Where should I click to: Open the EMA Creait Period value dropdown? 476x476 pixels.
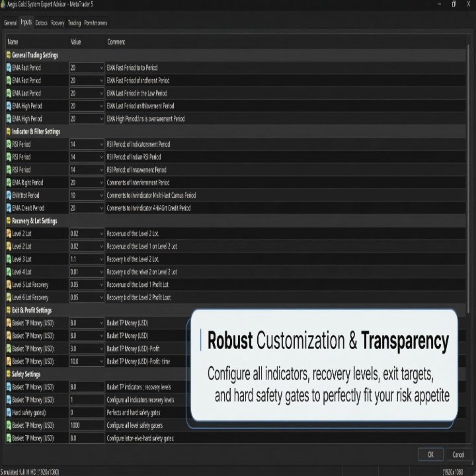(x=101, y=208)
